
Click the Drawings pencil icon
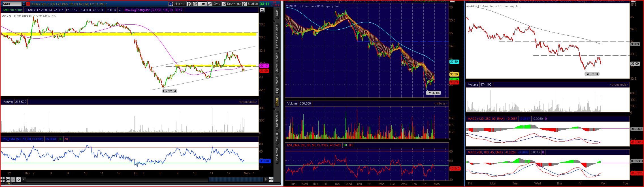224,4
